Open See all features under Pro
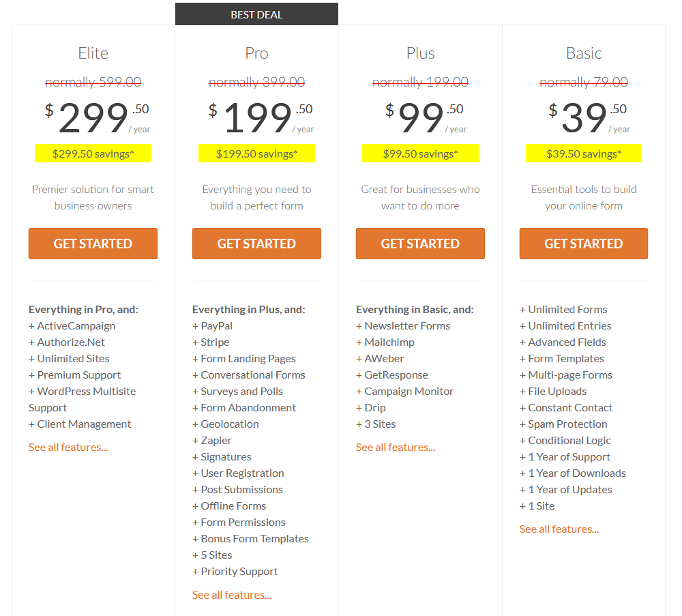 click(231, 595)
